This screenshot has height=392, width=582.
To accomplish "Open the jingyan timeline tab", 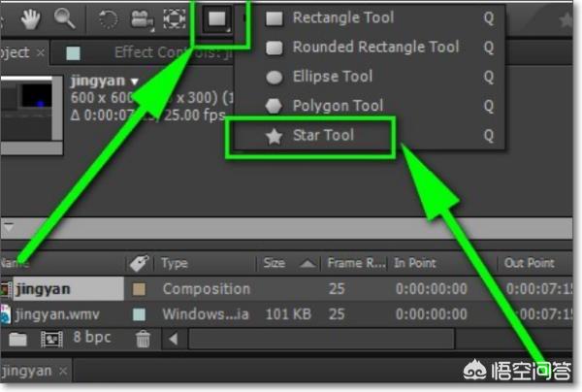I will tap(29, 372).
